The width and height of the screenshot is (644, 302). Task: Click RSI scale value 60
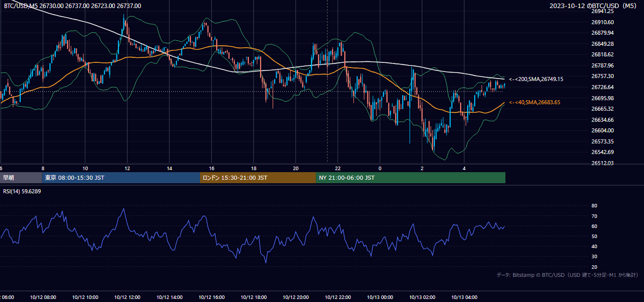point(594,226)
